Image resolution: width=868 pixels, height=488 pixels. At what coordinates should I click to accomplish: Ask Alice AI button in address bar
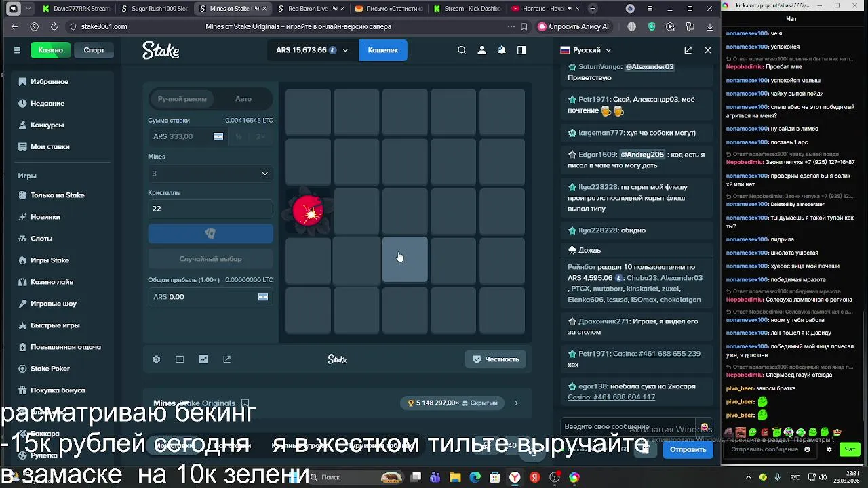coord(573,26)
